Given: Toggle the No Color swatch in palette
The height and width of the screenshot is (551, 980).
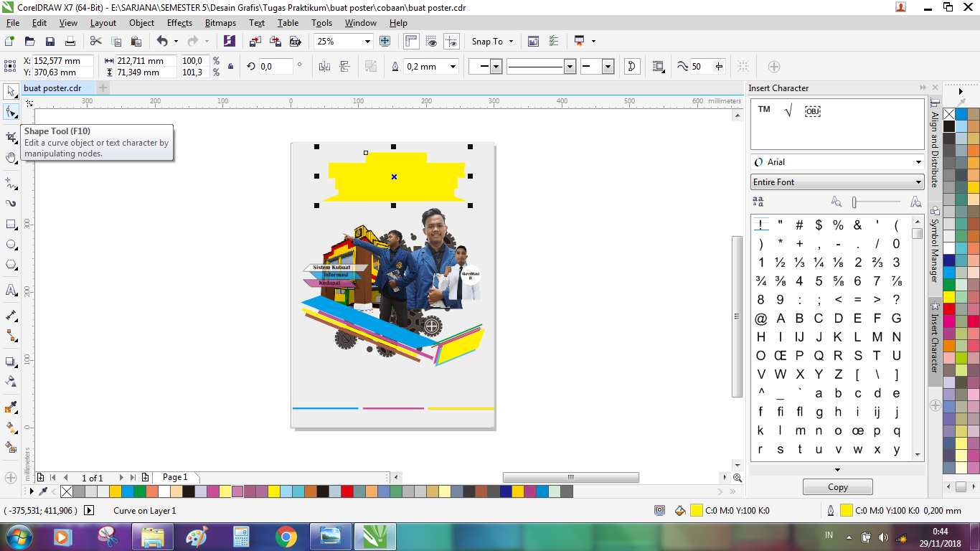Looking at the screenshot, I should tap(67, 491).
